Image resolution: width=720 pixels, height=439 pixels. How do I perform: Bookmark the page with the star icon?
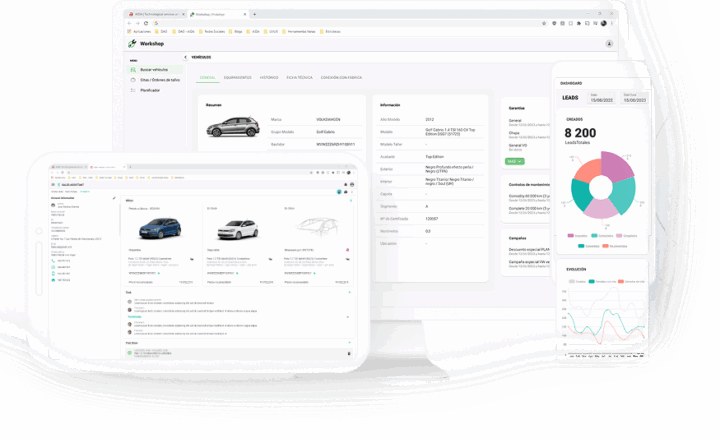[x=544, y=23]
